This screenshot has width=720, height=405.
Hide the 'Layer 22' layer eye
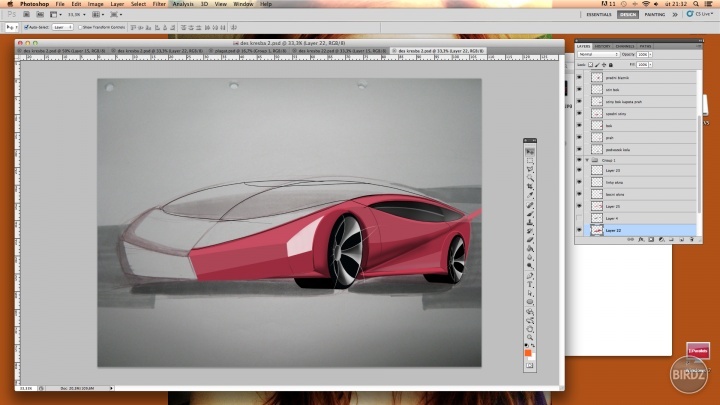tap(579, 230)
